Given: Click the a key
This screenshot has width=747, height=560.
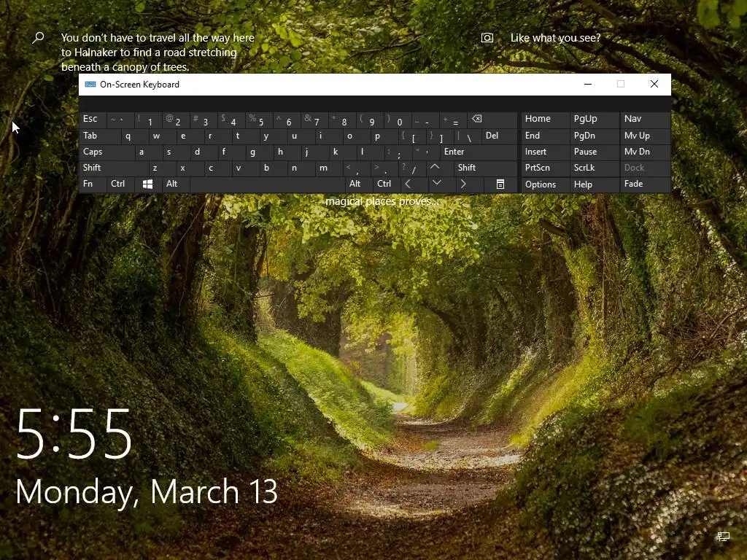Looking at the screenshot, I should 147,152.
